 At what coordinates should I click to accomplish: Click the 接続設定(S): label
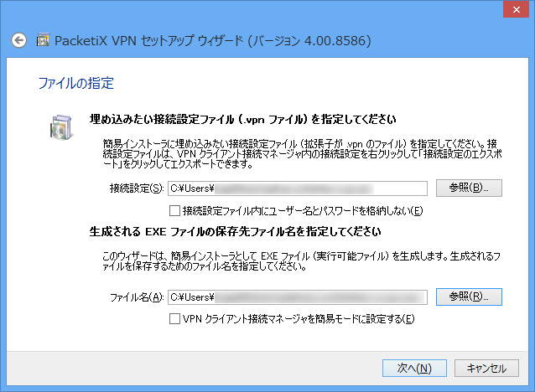(x=137, y=188)
